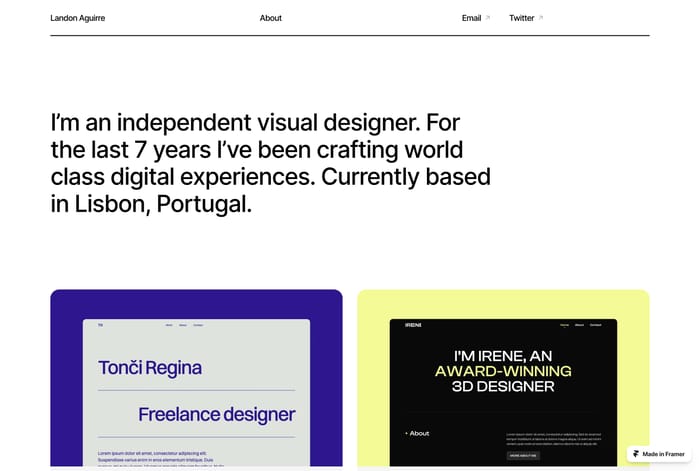Viewport: 700px width, 471px height.
Task: Click the arrow icon beside Email
Action: (x=488, y=17)
